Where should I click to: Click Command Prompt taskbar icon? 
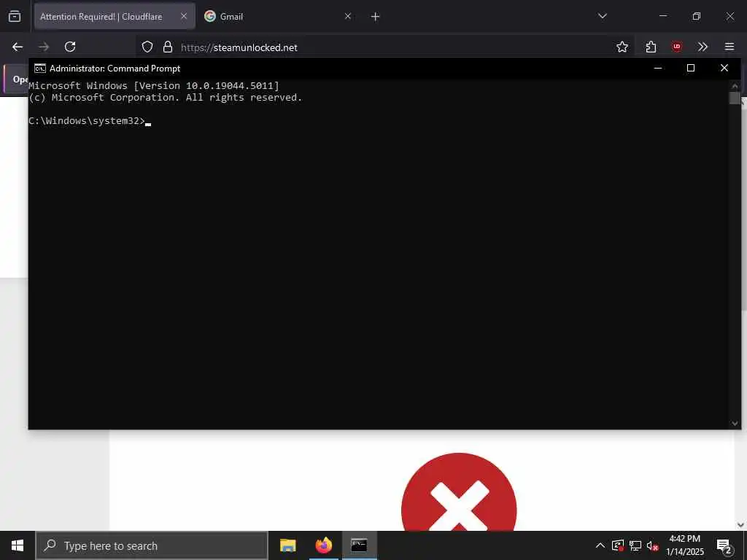(x=359, y=545)
